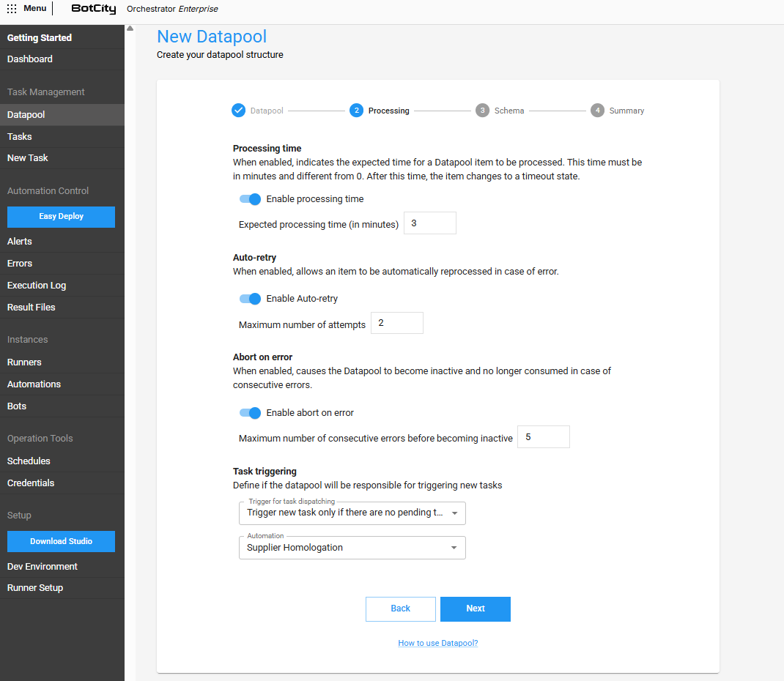Go to Credentials in sidebar
Viewport: 784px width, 681px height.
tap(31, 483)
